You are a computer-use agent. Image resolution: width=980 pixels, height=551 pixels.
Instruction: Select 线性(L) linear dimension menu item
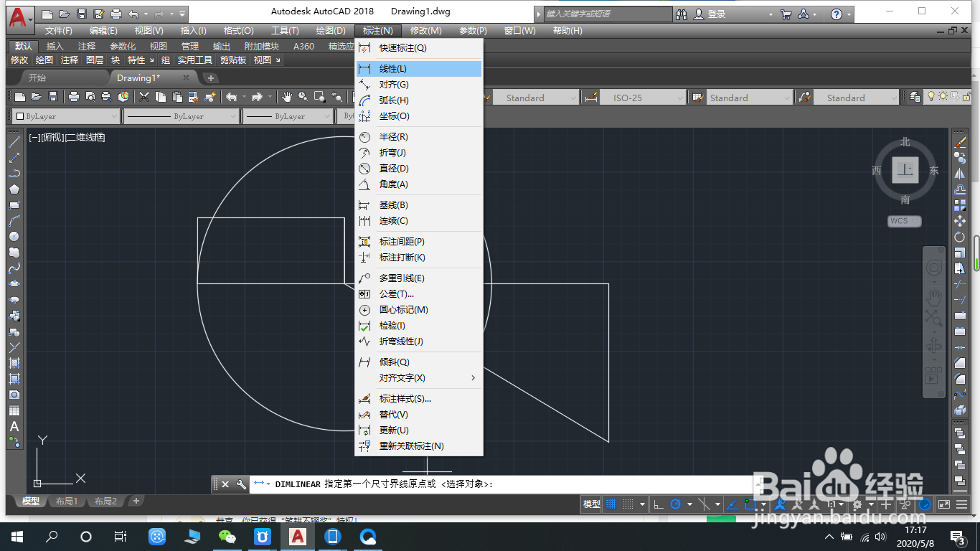click(x=419, y=69)
